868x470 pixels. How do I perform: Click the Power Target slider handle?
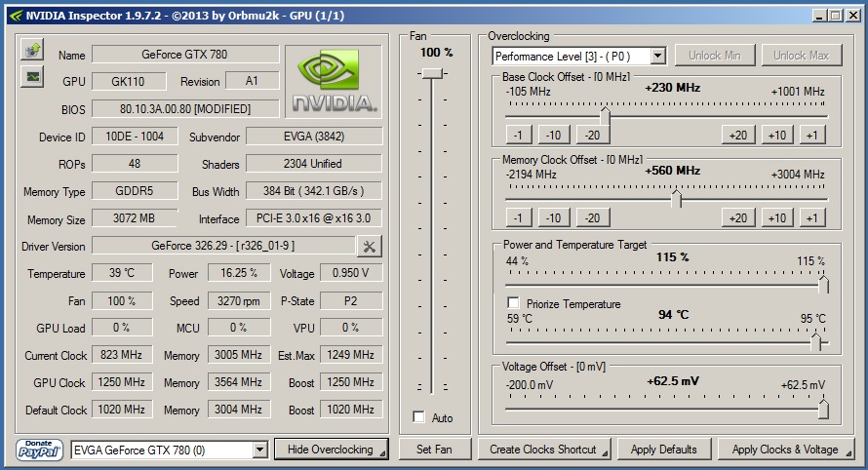[823, 285]
